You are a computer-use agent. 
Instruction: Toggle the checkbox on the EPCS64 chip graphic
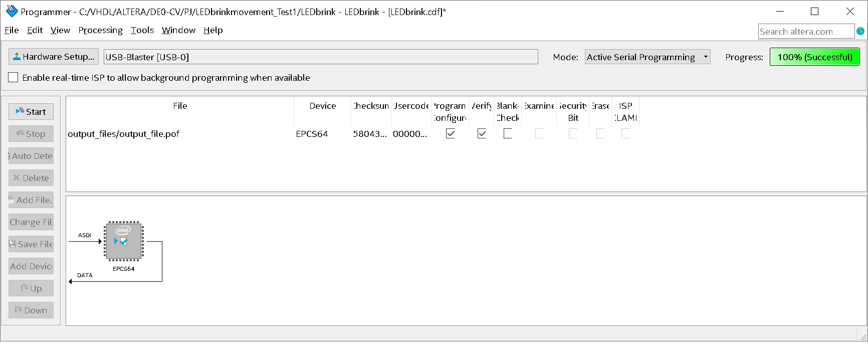coord(124,241)
